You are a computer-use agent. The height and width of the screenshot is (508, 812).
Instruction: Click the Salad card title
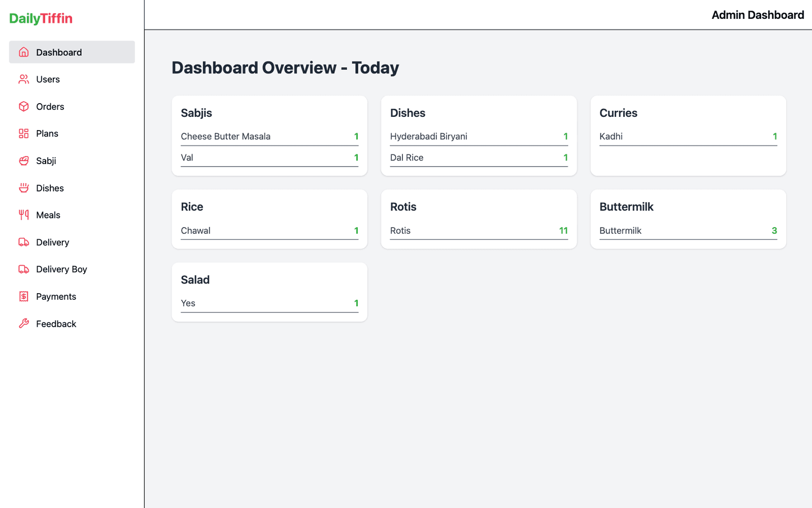[195, 279]
